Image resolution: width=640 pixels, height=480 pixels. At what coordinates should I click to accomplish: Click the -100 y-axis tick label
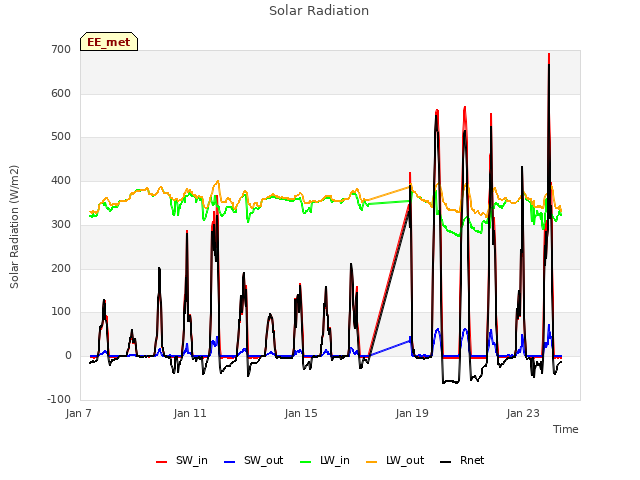click(59, 399)
